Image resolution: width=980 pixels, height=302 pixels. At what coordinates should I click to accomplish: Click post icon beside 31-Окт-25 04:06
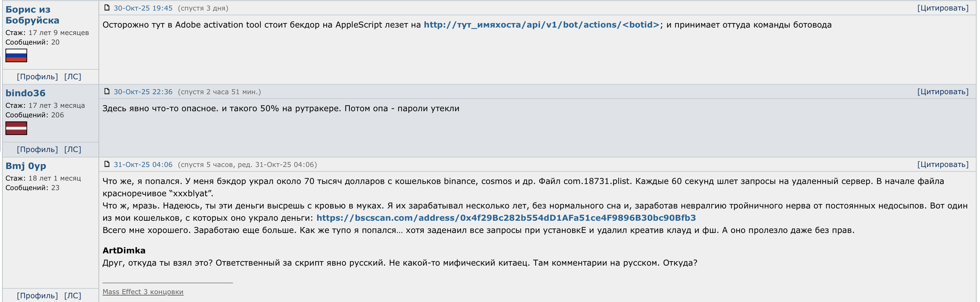107,164
